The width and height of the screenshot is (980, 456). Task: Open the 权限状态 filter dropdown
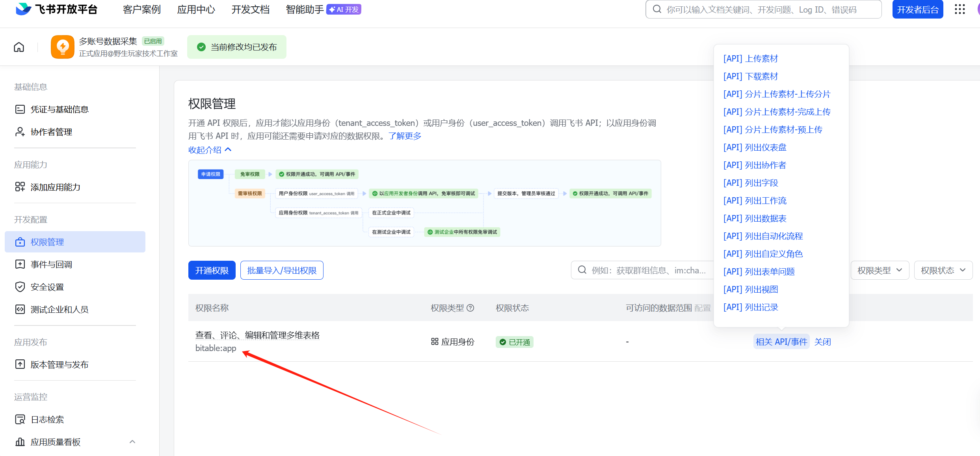tap(943, 270)
